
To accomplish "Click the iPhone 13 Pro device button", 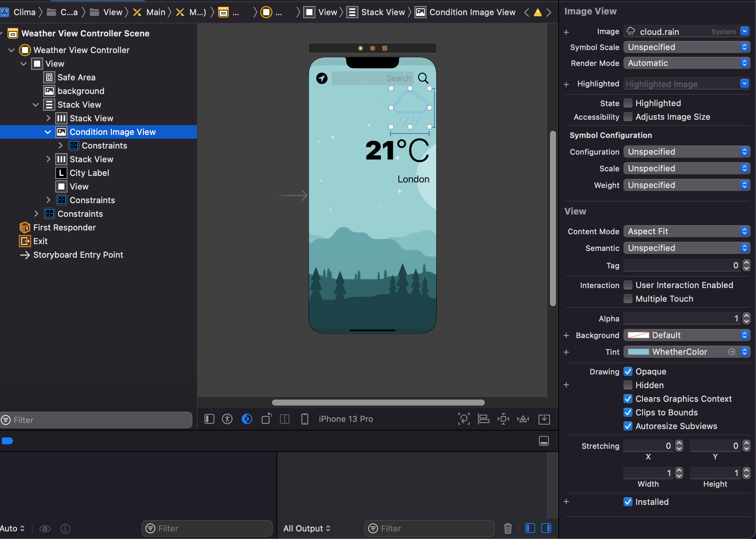I will [x=345, y=419].
